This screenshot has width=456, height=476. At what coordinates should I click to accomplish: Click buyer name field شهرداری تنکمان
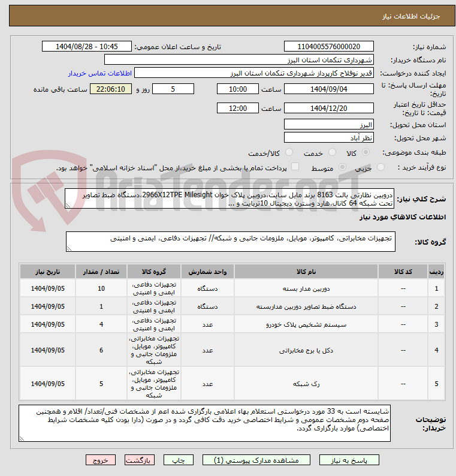tap(238, 60)
